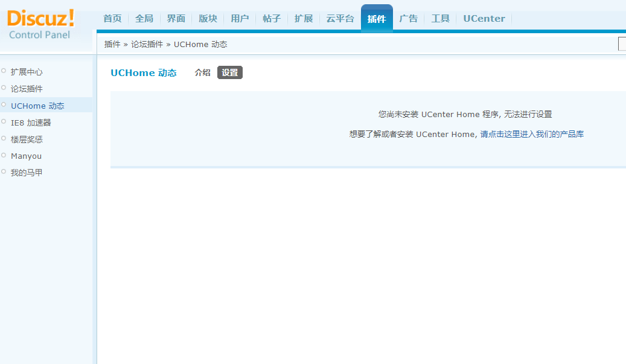Open Manyou in the sidebar
Image resolution: width=626 pixels, height=364 pixels.
coord(27,156)
